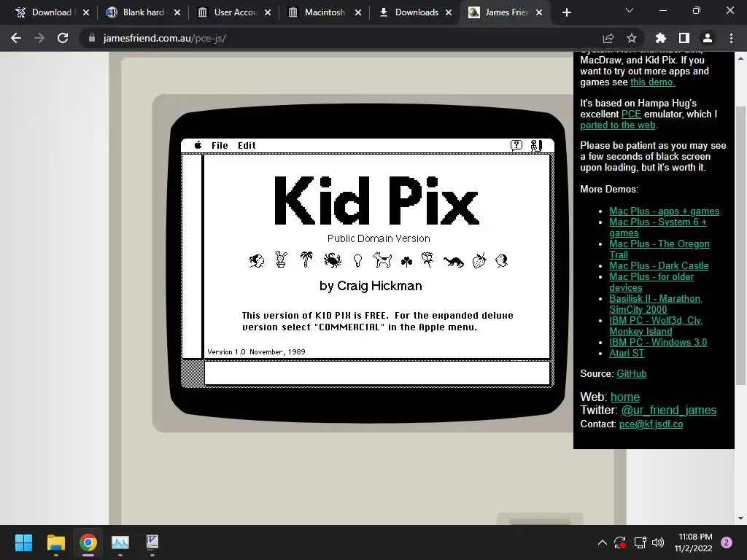Click the rose flower stamp icon
The image size is (747, 560).
coord(427,260)
